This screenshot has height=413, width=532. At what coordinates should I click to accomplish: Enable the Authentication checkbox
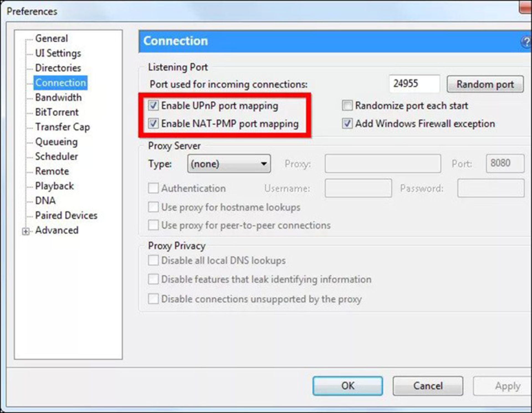pyautogui.click(x=153, y=188)
